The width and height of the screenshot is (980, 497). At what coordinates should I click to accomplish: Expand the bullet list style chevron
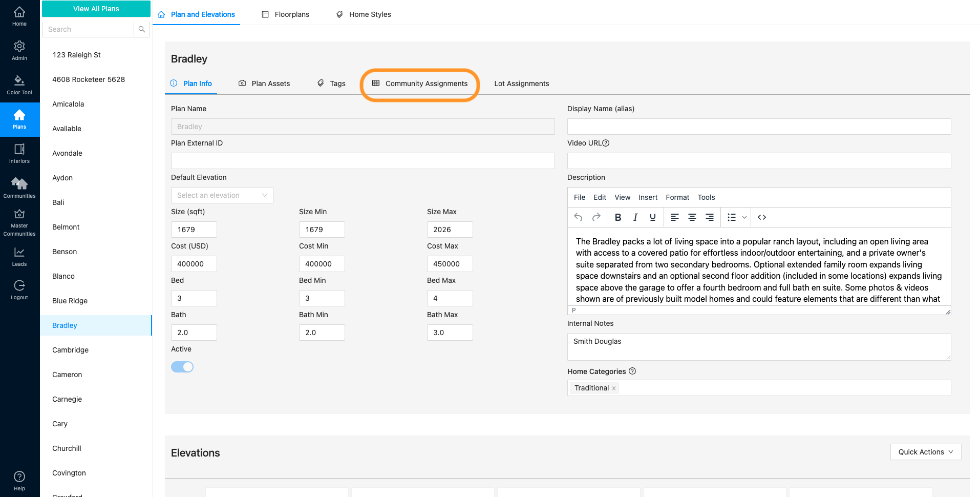744,217
